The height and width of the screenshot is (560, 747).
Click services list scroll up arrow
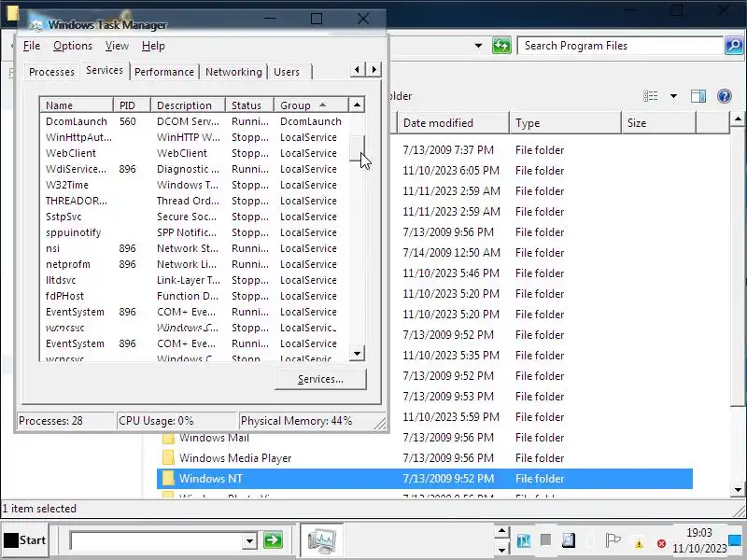pos(357,105)
